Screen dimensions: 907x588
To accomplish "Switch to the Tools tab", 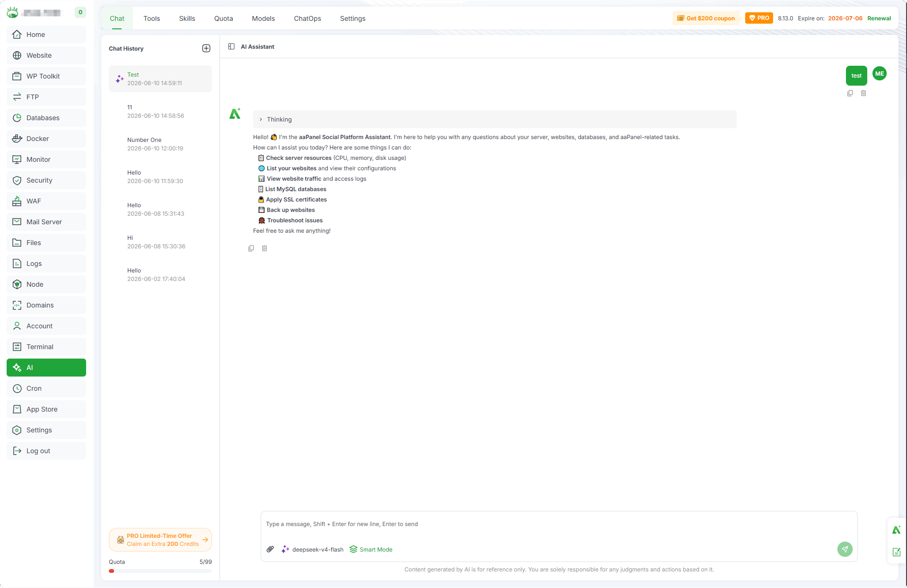I will (x=152, y=18).
